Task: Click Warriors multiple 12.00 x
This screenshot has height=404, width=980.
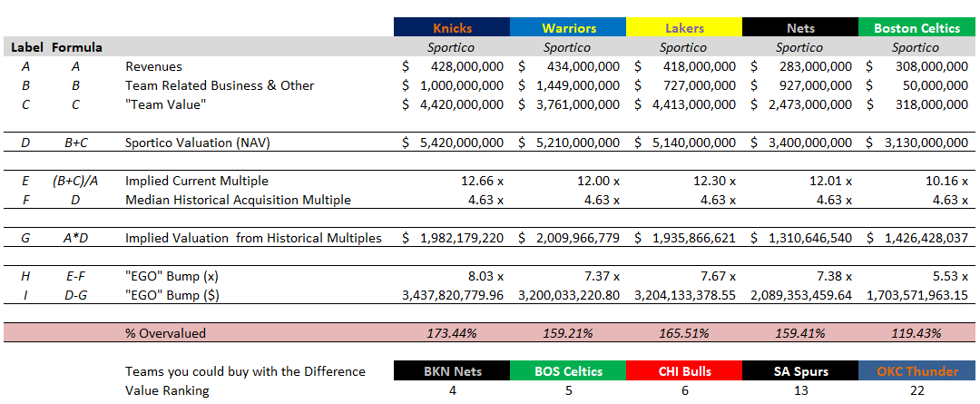Action: coord(598,182)
